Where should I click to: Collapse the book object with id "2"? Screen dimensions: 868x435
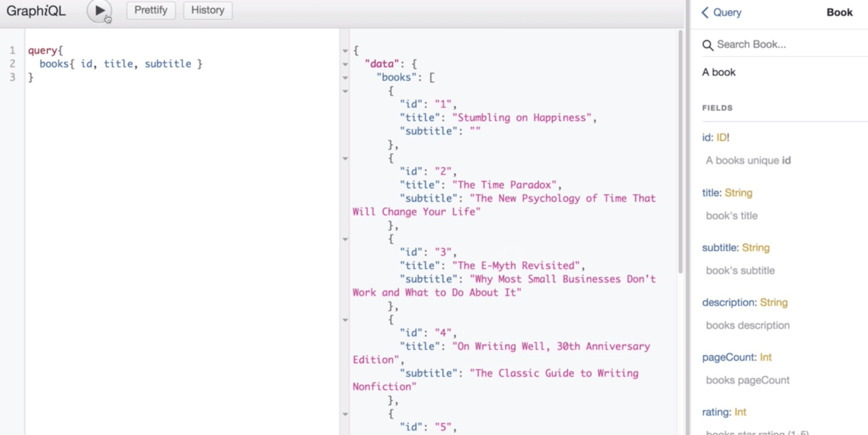pos(345,158)
